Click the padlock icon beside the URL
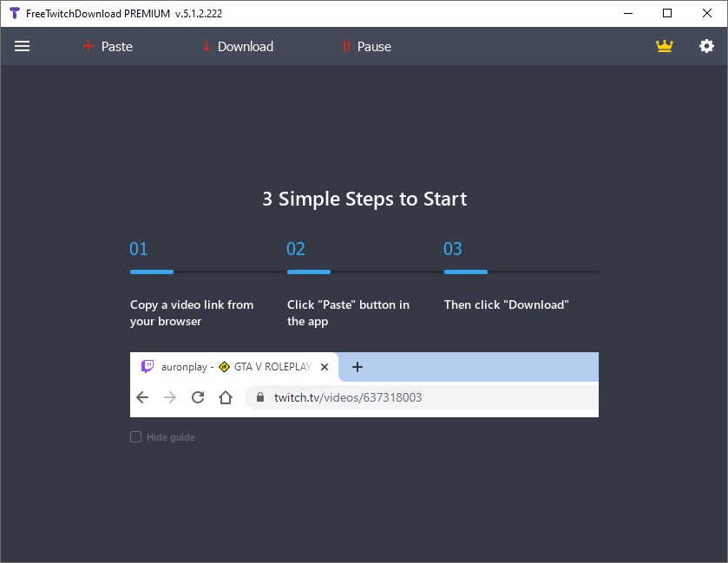The width and height of the screenshot is (728, 563). pyautogui.click(x=258, y=396)
